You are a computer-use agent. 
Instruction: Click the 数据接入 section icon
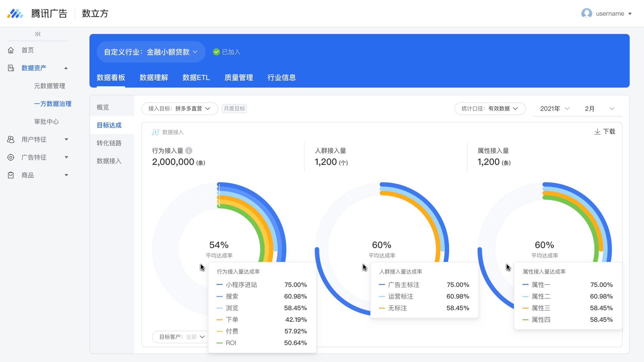click(x=155, y=132)
